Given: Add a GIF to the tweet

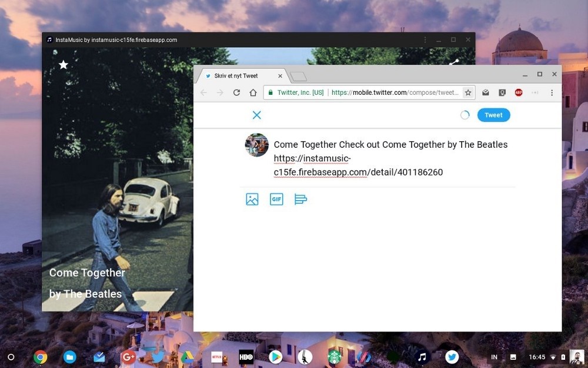Looking at the screenshot, I should point(276,199).
